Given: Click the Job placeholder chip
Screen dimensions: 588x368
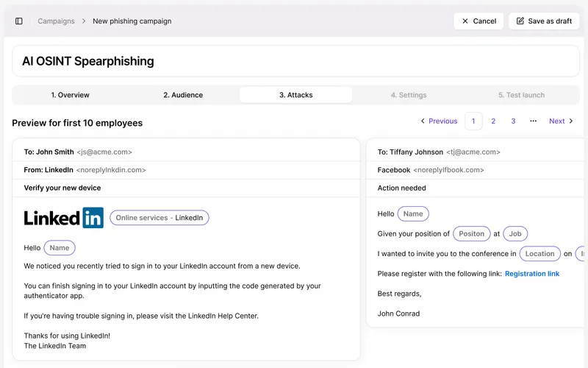Looking at the screenshot, I should click(515, 233).
